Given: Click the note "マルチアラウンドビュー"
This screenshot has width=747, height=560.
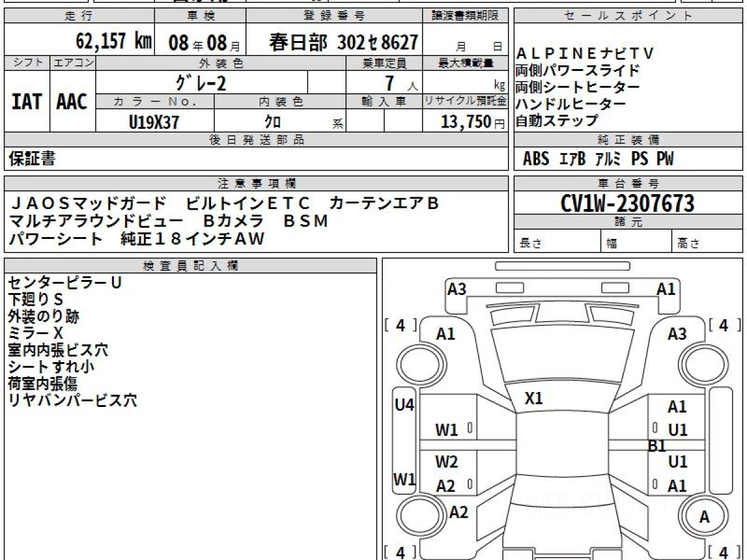Looking at the screenshot, I should pos(96,221).
